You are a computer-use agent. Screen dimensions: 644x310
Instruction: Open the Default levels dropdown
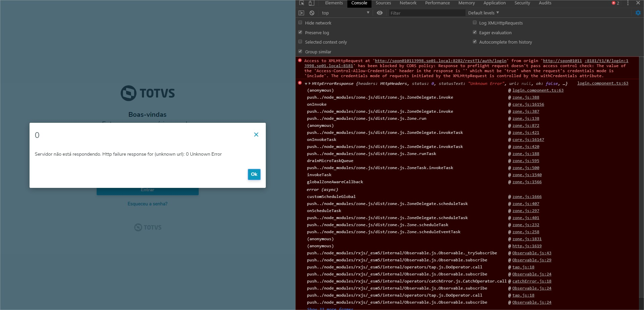coord(484,13)
